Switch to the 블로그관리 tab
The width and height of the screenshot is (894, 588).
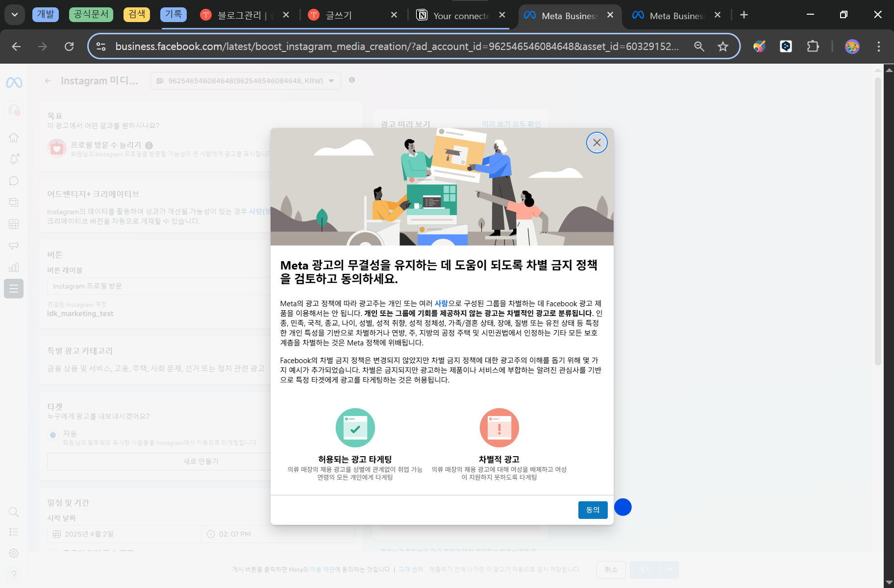(x=244, y=15)
